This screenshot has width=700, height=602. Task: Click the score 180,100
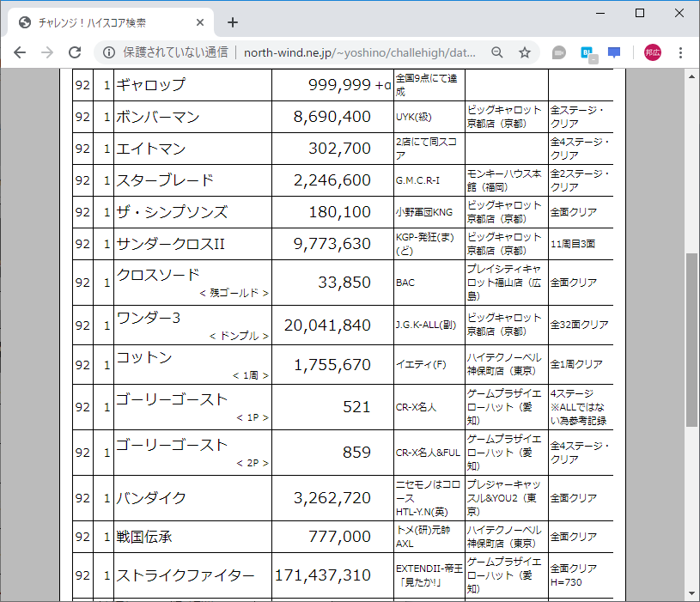[340, 212]
